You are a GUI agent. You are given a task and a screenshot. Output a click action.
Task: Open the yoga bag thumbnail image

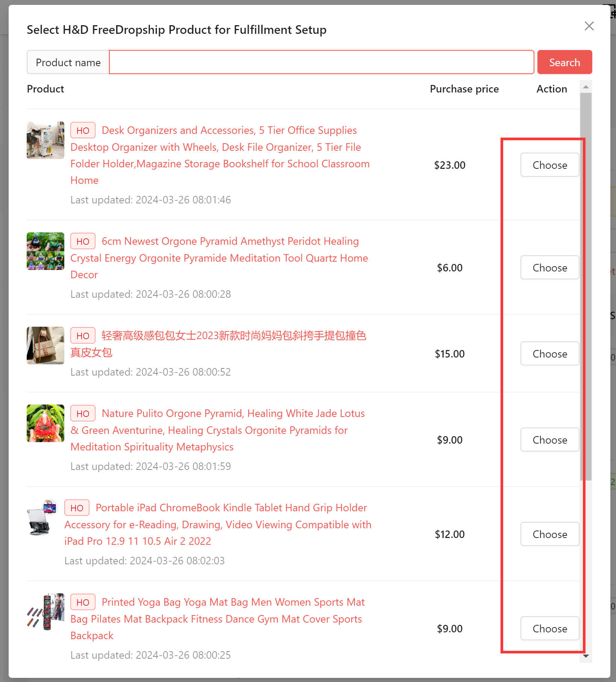click(x=46, y=612)
